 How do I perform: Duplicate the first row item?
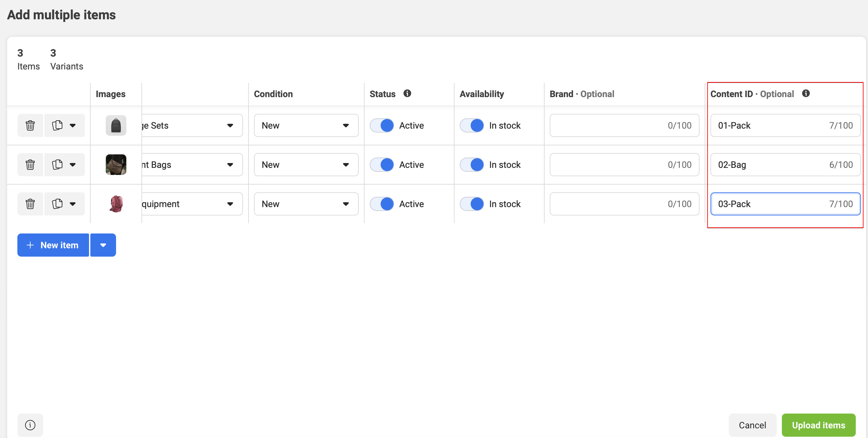pyautogui.click(x=57, y=125)
